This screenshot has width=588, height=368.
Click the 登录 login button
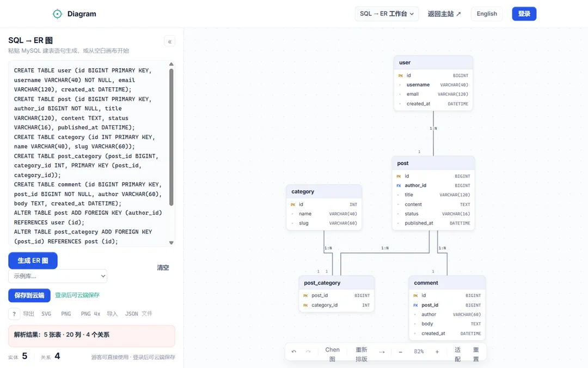(524, 14)
